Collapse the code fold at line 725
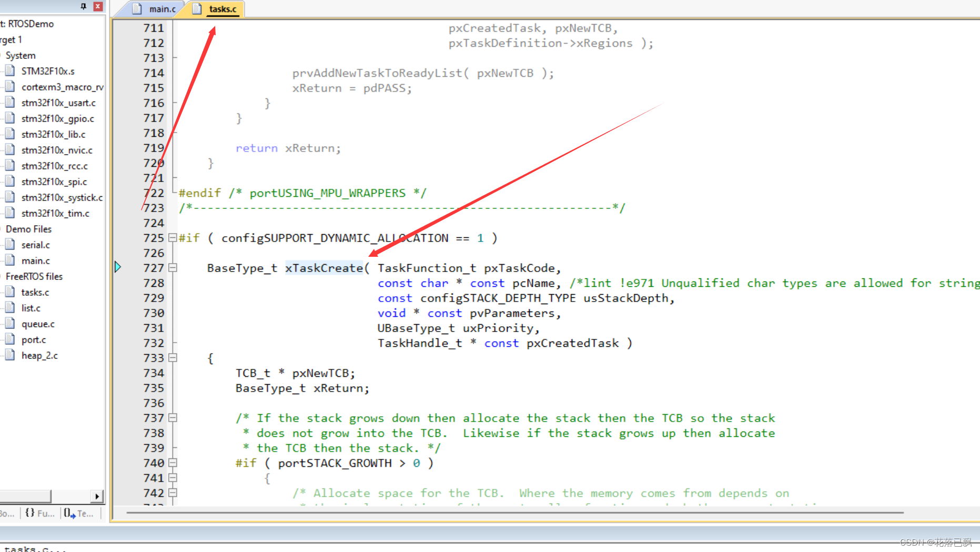This screenshot has width=980, height=552. tap(172, 238)
